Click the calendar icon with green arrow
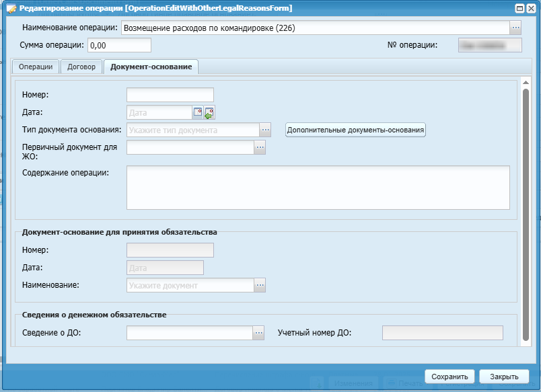 209,112
